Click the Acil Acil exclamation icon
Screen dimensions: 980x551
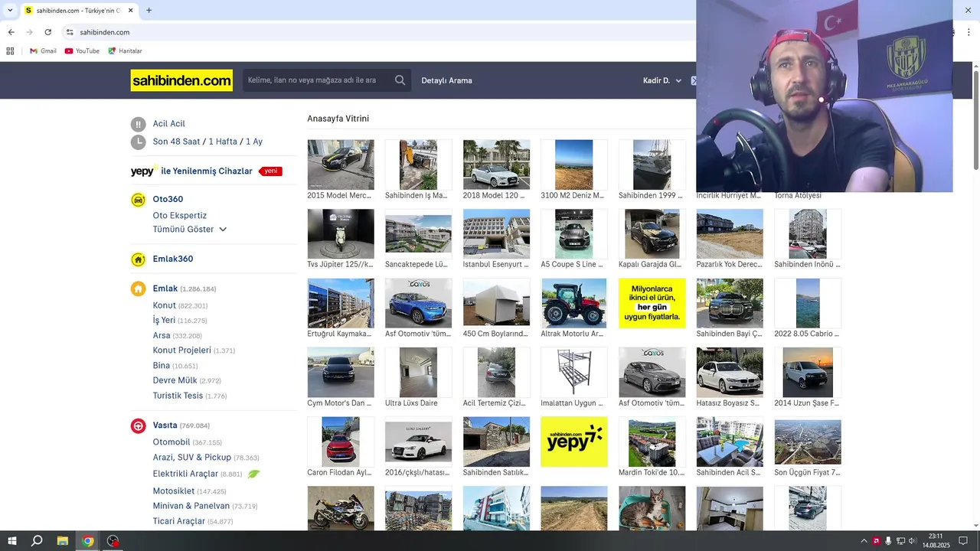[x=138, y=124]
